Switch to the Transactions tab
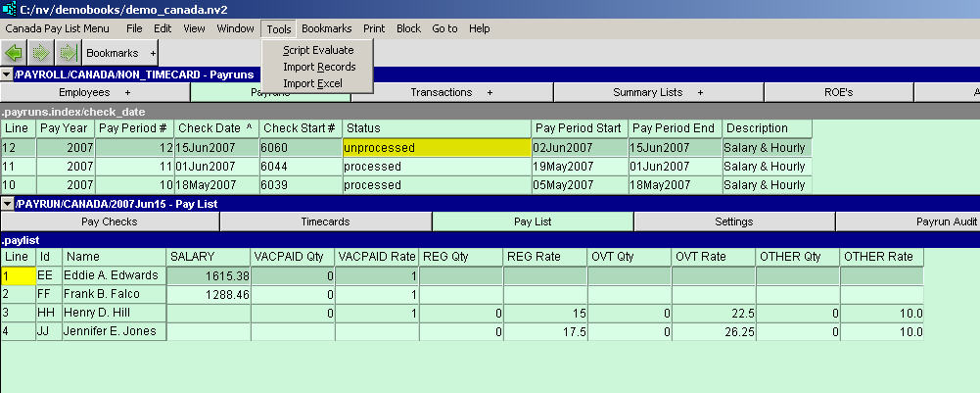The height and width of the screenshot is (393, 980). pos(451,92)
